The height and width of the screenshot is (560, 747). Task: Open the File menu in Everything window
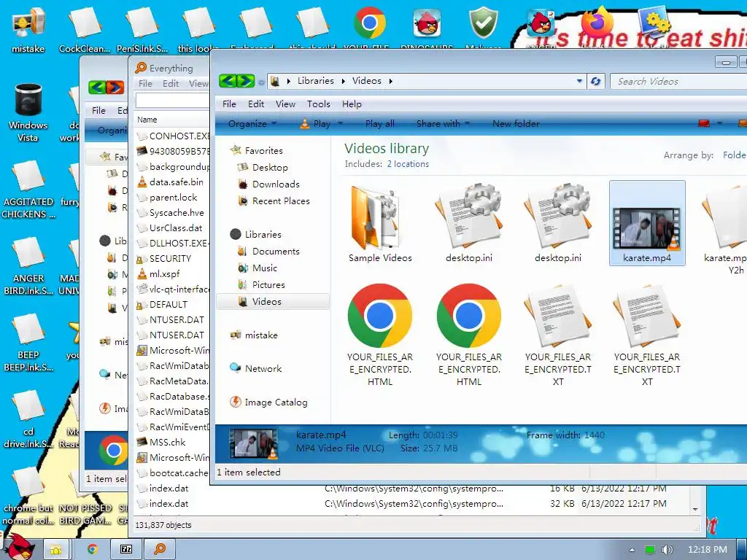pos(145,83)
